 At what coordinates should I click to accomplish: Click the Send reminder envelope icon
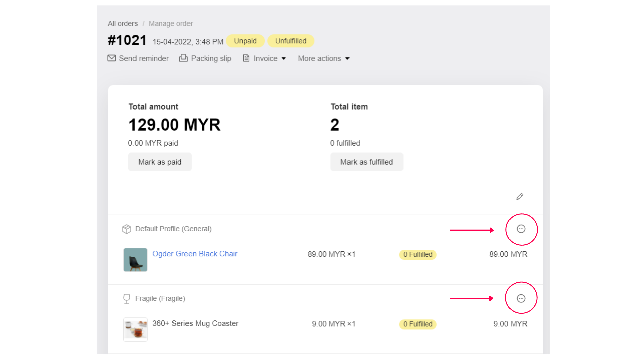point(112,58)
